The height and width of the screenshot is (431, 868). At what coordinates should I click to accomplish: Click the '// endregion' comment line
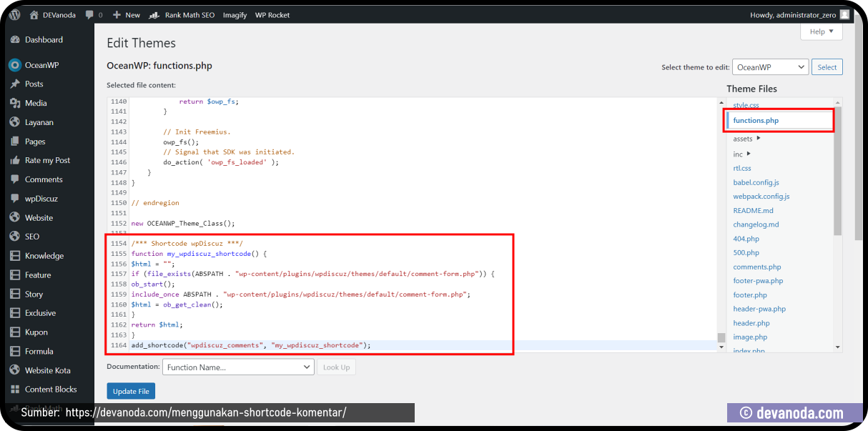155,203
